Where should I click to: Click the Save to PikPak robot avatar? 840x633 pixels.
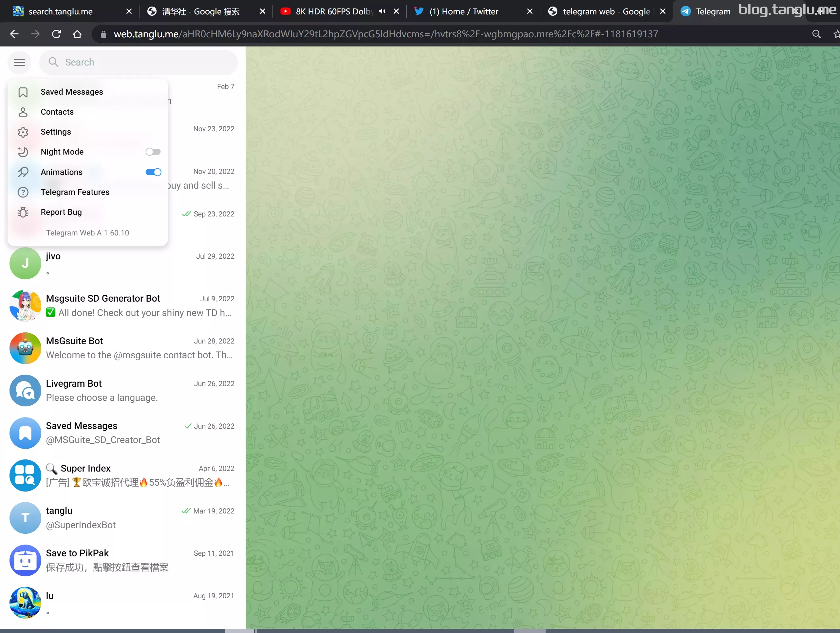25,561
